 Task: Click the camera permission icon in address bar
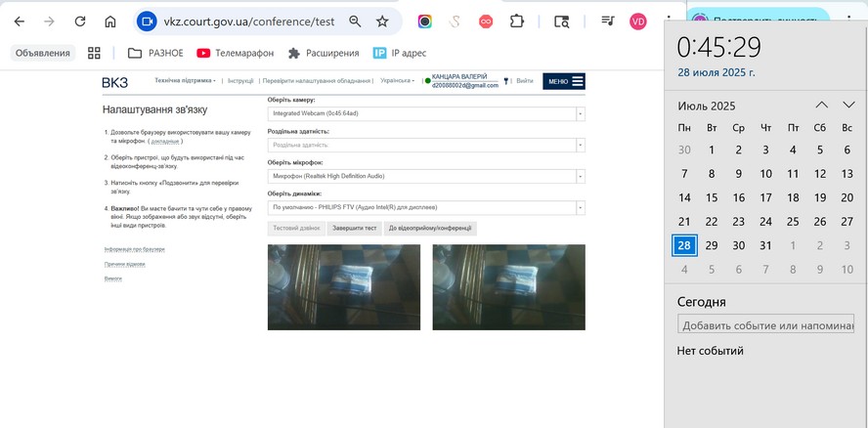(x=147, y=21)
